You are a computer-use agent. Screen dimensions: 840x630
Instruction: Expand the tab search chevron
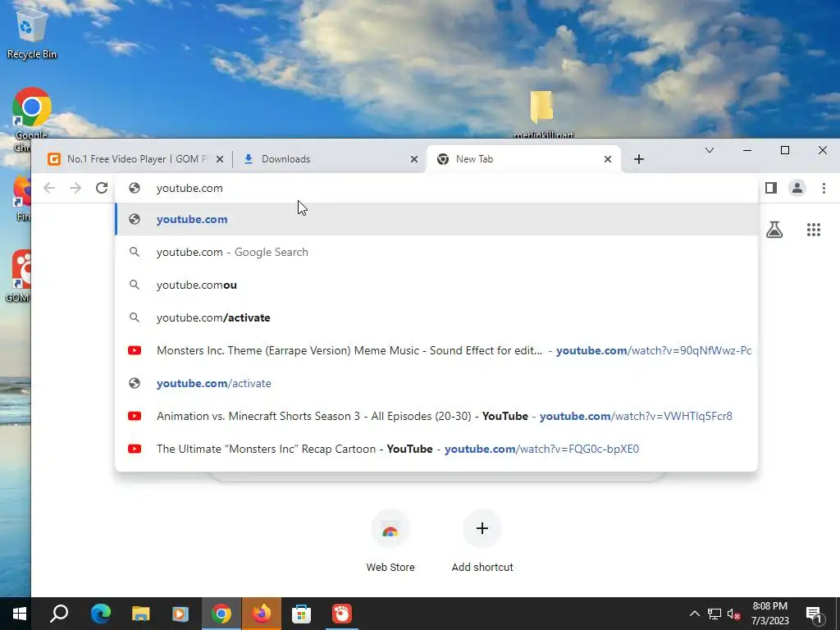point(710,150)
